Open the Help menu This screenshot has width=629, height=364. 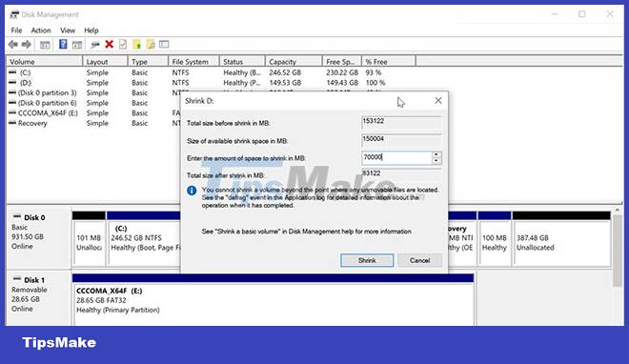click(91, 30)
